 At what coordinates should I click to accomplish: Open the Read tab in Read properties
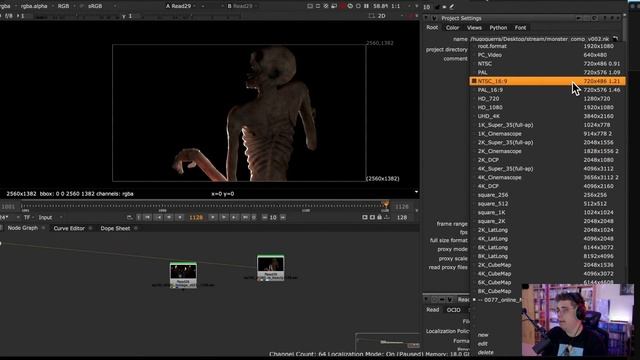[433, 310]
